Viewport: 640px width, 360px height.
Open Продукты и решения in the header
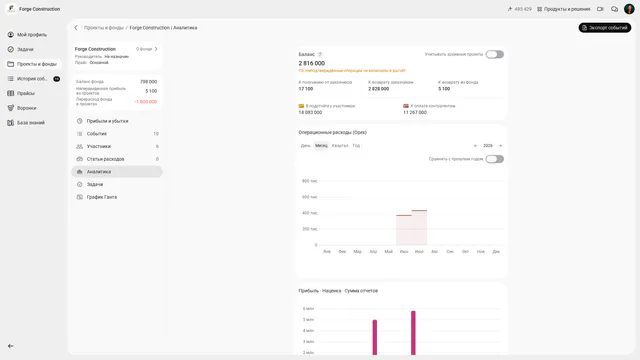563,9
